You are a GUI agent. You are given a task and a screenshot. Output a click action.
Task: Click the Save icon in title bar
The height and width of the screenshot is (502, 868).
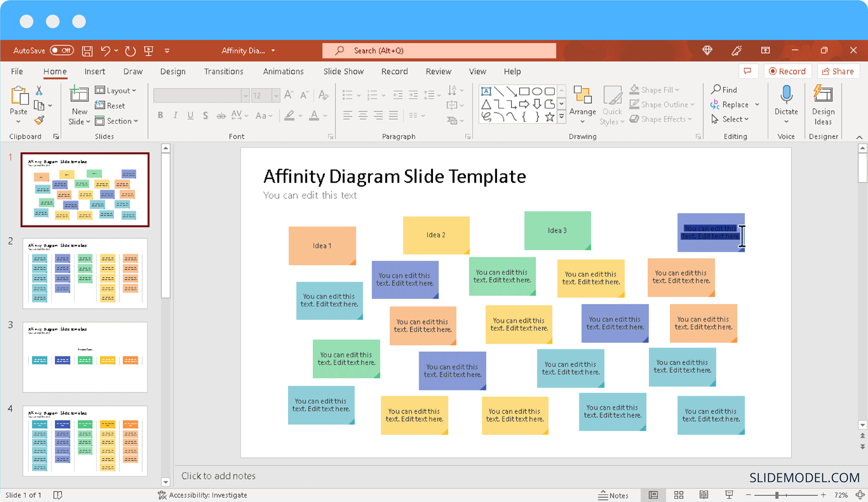click(x=87, y=51)
